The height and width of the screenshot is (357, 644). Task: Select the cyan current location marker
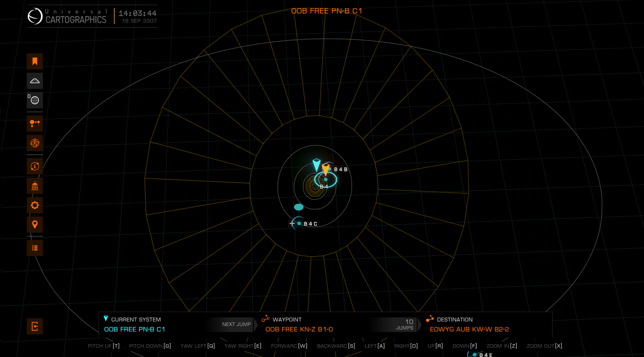click(x=316, y=165)
